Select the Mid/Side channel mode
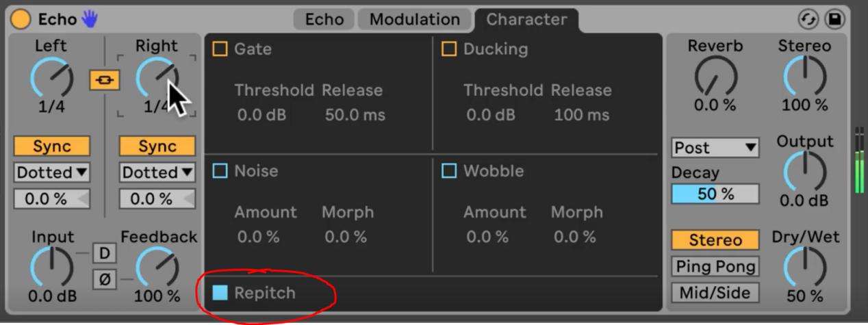 tap(715, 293)
